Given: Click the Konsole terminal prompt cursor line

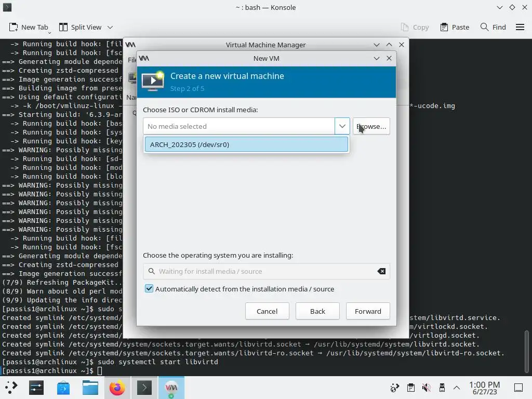Looking at the screenshot, I should click(51, 370).
